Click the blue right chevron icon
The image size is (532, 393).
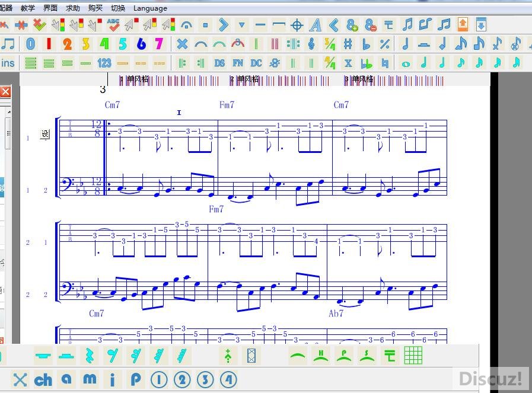click(224, 25)
